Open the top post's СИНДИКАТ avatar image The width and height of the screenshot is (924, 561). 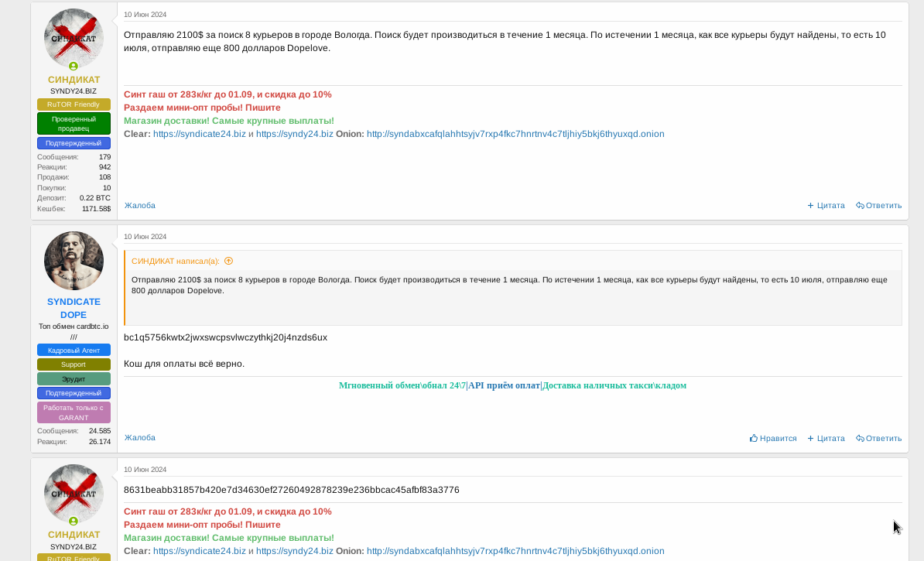[x=74, y=38]
